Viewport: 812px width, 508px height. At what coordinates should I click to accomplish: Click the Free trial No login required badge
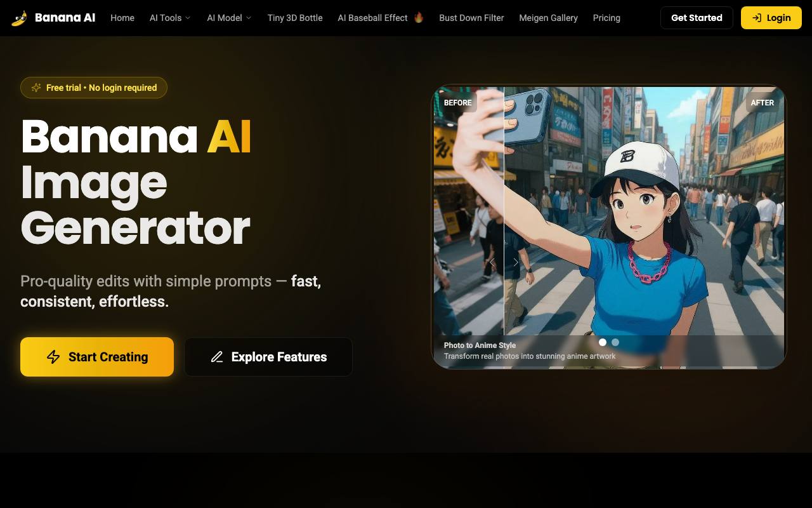94,88
